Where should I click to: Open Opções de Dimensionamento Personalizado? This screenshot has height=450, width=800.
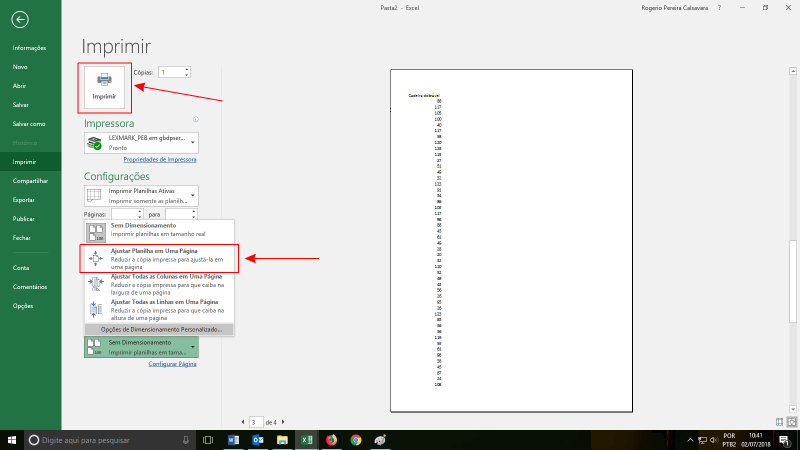(160, 329)
